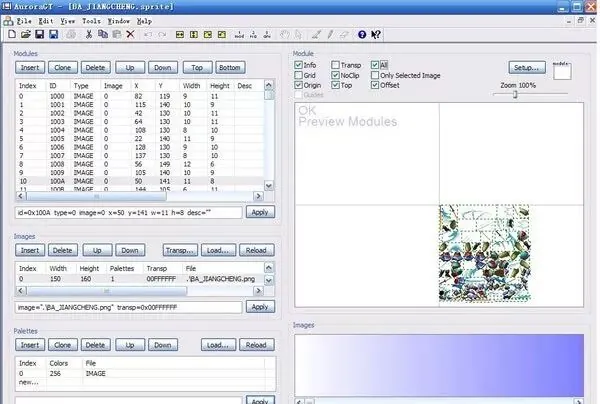This screenshot has width=600, height=404.
Task: Click the Cut scissors icon
Action: (x=89, y=34)
